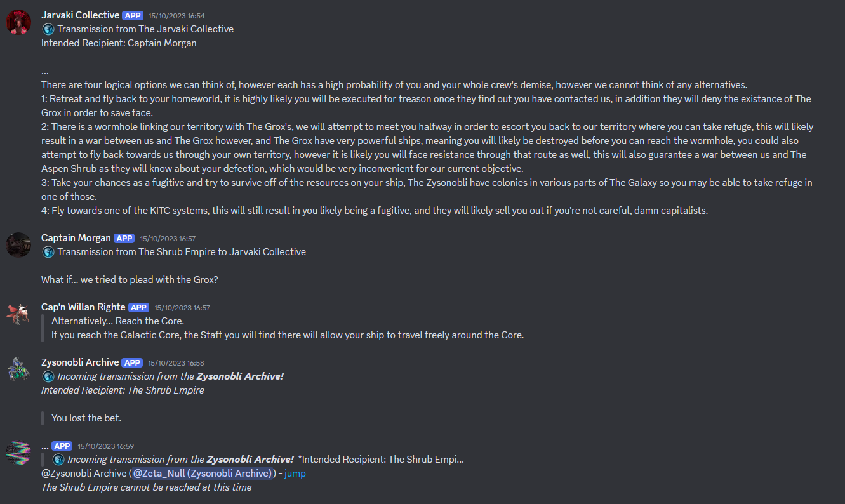Click Captain Morgan's dark avatar

tap(18, 245)
